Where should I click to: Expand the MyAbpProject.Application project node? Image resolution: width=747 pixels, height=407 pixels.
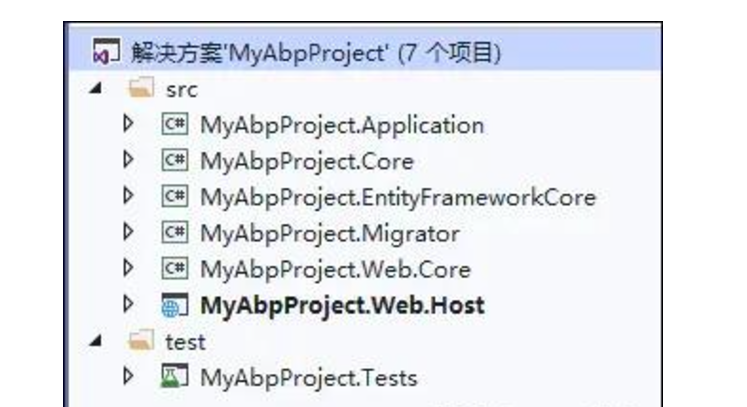pyautogui.click(x=128, y=123)
